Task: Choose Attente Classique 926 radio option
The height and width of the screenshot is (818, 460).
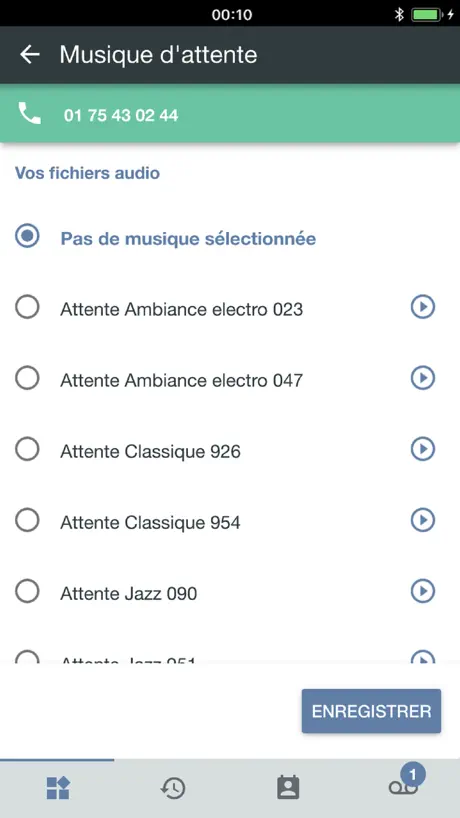Action: tap(27, 449)
